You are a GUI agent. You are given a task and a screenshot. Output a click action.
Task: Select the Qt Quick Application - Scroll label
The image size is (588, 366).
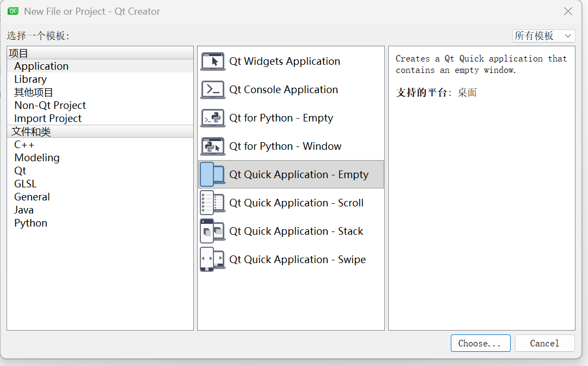[x=296, y=203]
